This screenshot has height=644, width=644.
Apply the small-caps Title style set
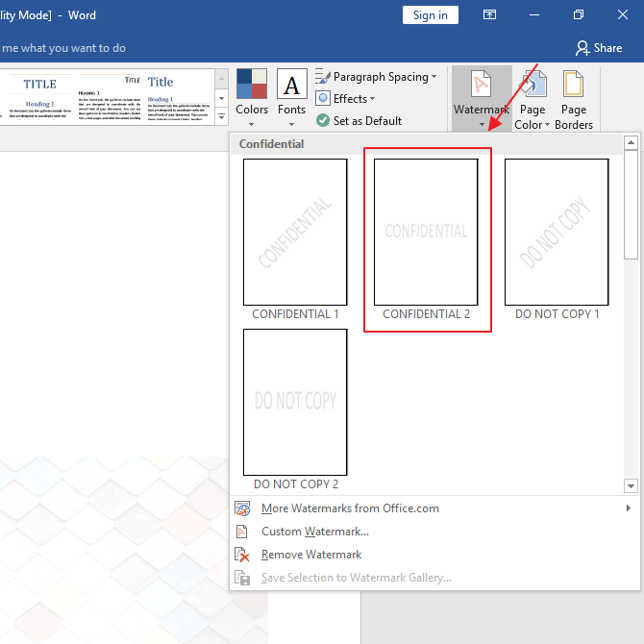[x=110, y=97]
